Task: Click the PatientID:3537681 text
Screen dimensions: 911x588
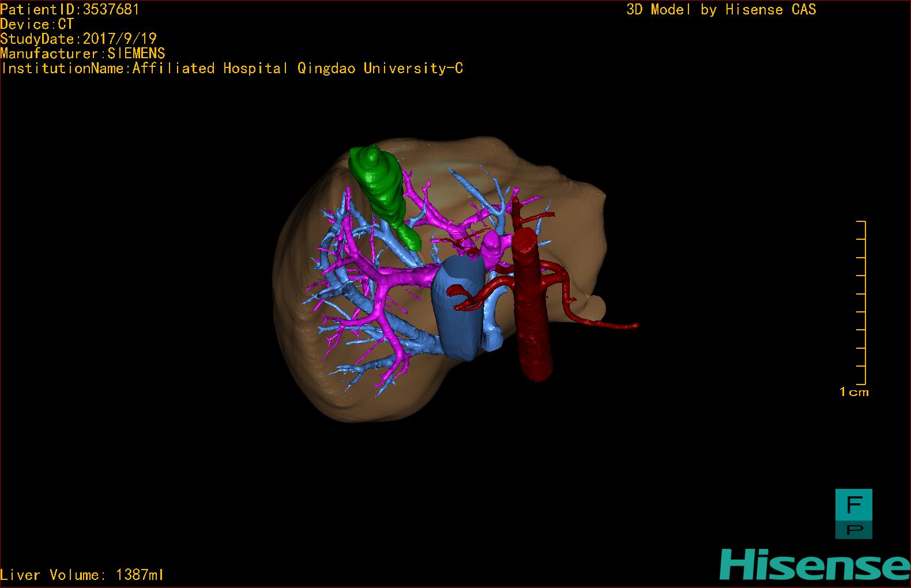Action: (x=70, y=9)
